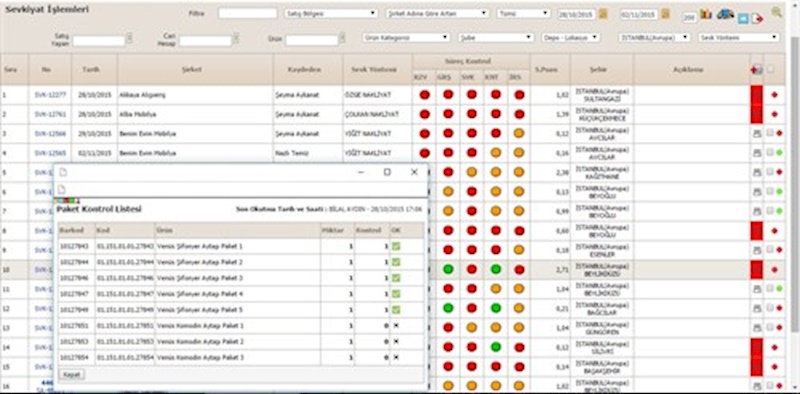Click green status dot in SVK-12565 row
This screenshot has height=394, width=800.
(x=779, y=153)
